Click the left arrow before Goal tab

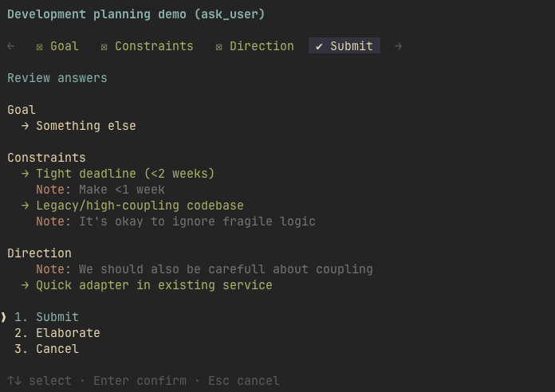pyautogui.click(x=11, y=46)
